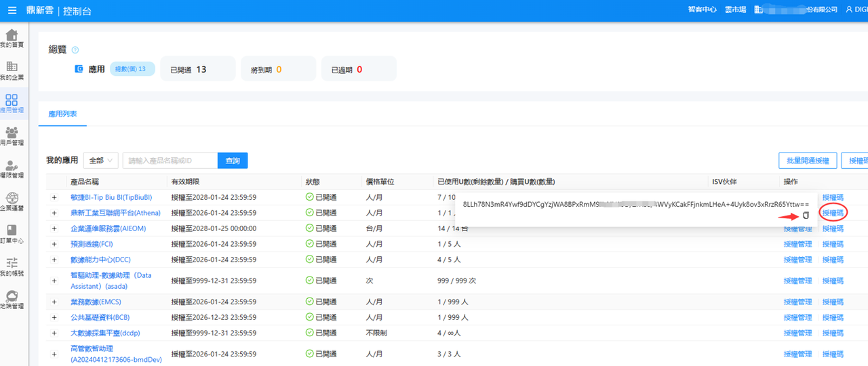This screenshot has height=366, width=868.
Task: Expand the 業務數據(EMCS) row
Action: 54,302
